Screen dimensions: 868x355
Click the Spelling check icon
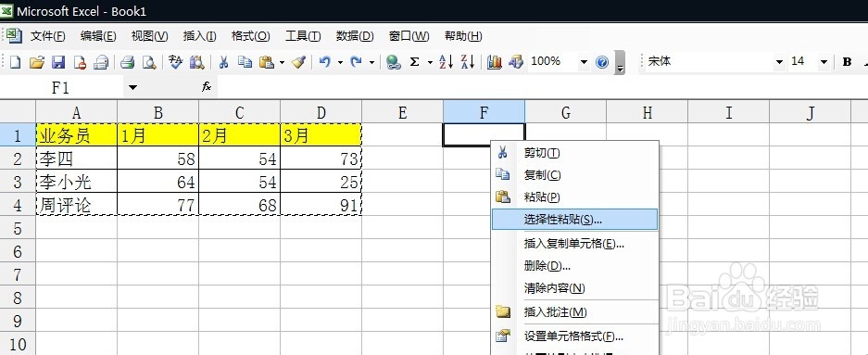pyautogui.click(x=175, y=63)
